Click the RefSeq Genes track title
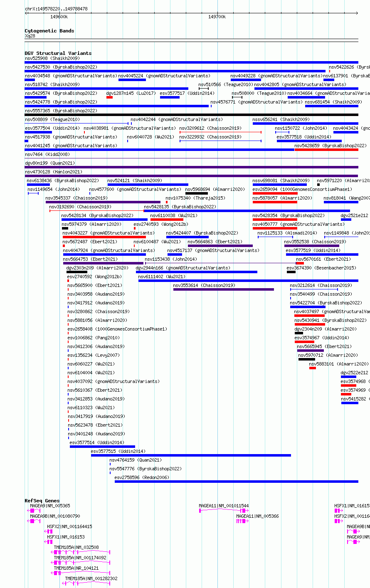 [42, 501]
